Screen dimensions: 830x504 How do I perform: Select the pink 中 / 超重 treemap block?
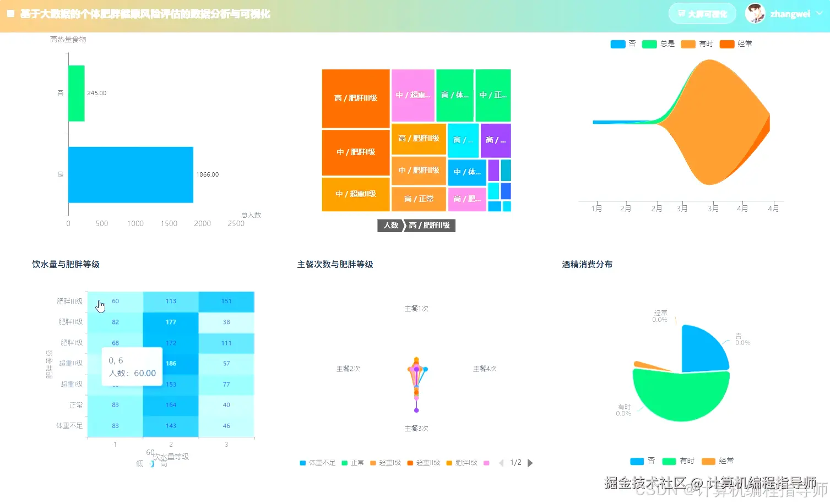click(x=413, y=95)
